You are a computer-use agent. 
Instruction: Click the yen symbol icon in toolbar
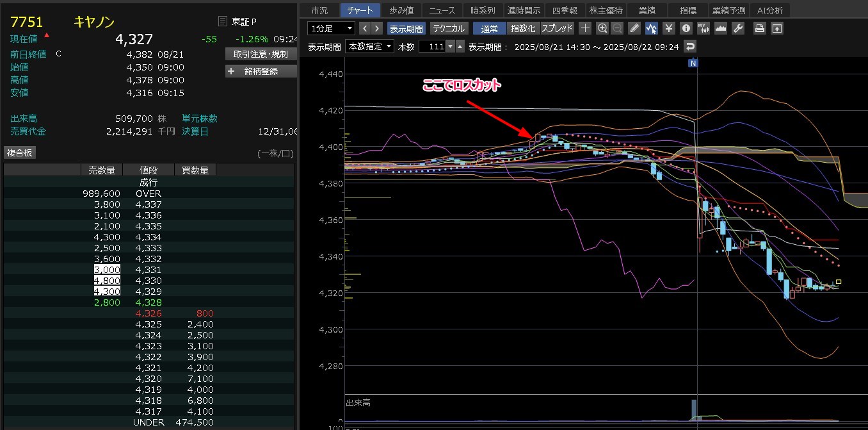[x=669, y=28]
